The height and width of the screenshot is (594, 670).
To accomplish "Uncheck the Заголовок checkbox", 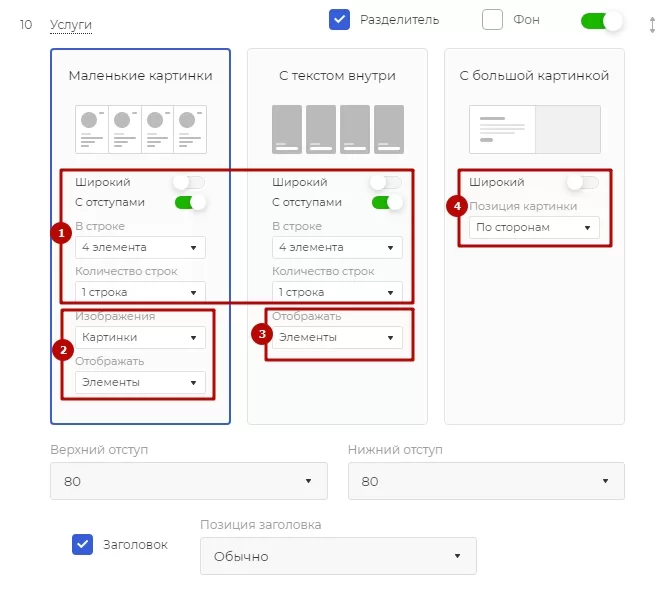I will [82, 544].
